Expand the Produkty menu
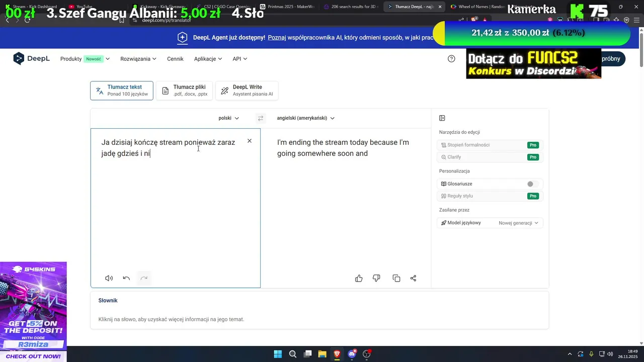The height and width of the screenshot is (362, 644). click(x=85, y=59)
